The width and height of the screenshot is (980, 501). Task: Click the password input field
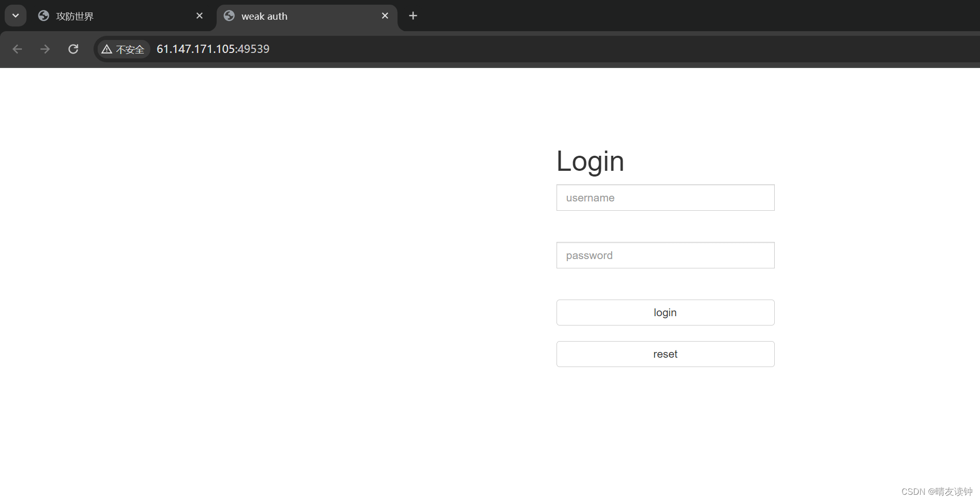666,255
